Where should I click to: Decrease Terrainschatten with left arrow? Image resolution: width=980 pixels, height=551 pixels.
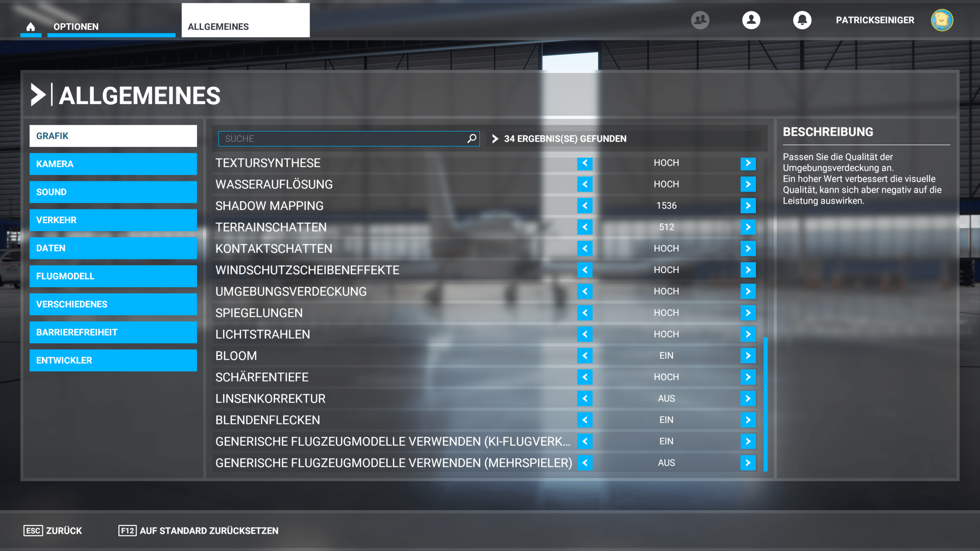[x=585, y=227]
